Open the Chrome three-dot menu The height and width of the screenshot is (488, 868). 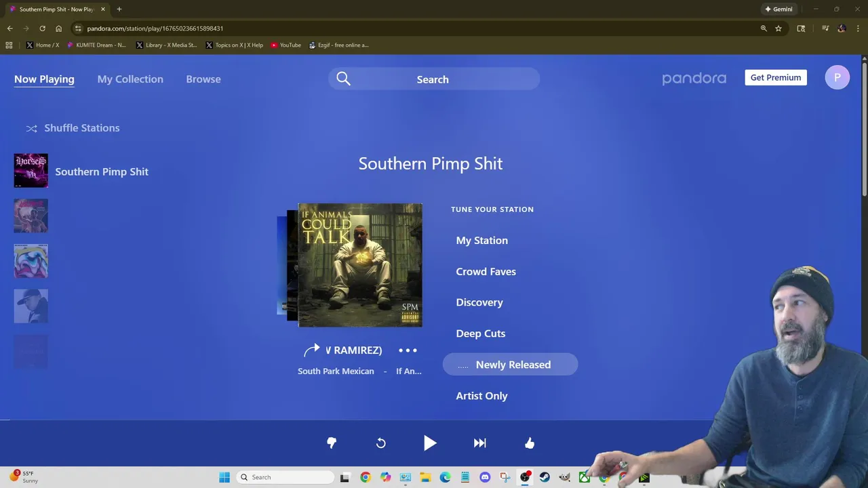tap(858, 28)
